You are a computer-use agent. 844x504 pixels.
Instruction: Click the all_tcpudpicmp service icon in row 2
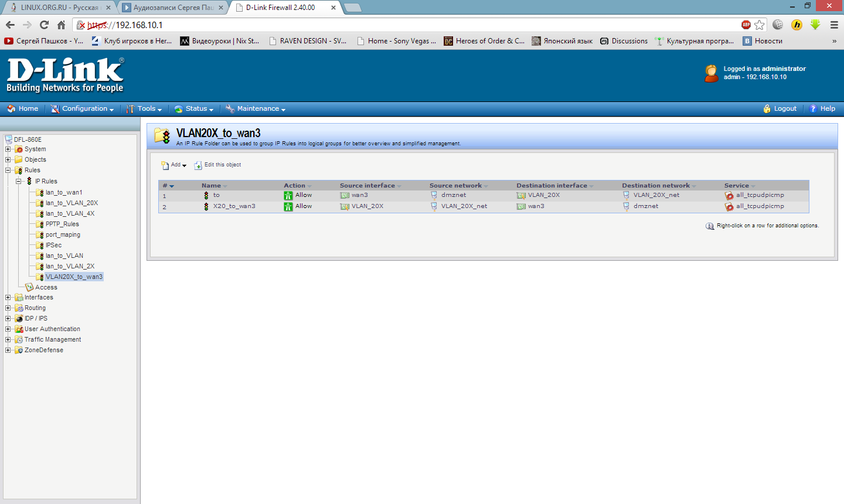click(729, 207)
